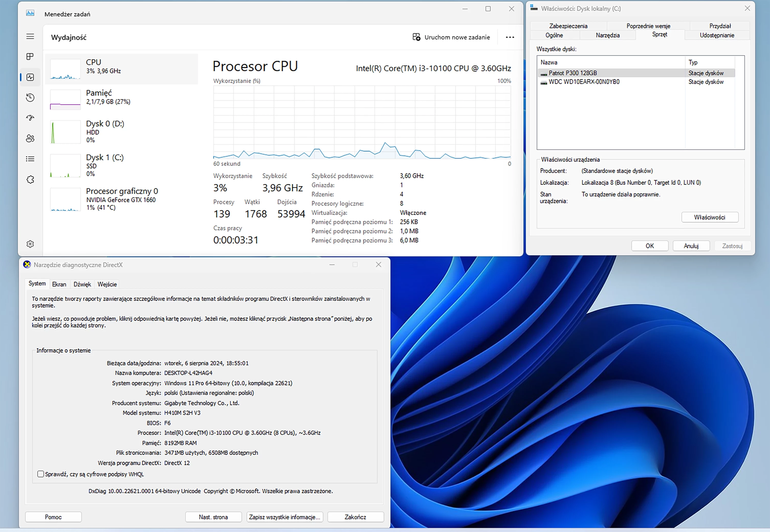
Task: Open the three-dots more options menu
Action: [510, 37]
